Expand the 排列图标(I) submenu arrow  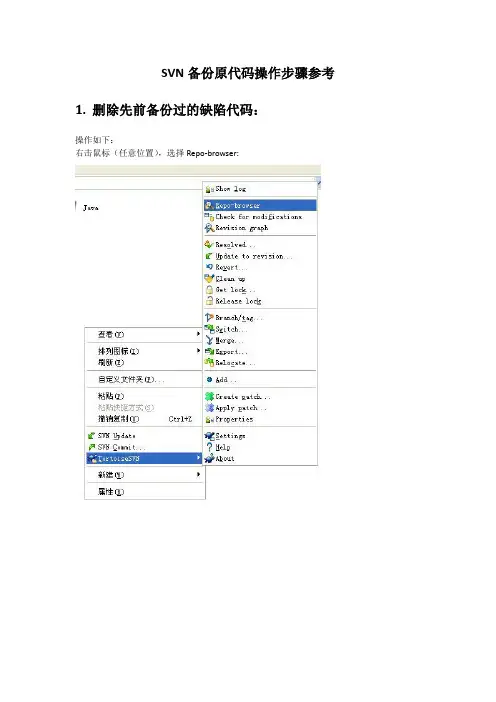[198, 351]
